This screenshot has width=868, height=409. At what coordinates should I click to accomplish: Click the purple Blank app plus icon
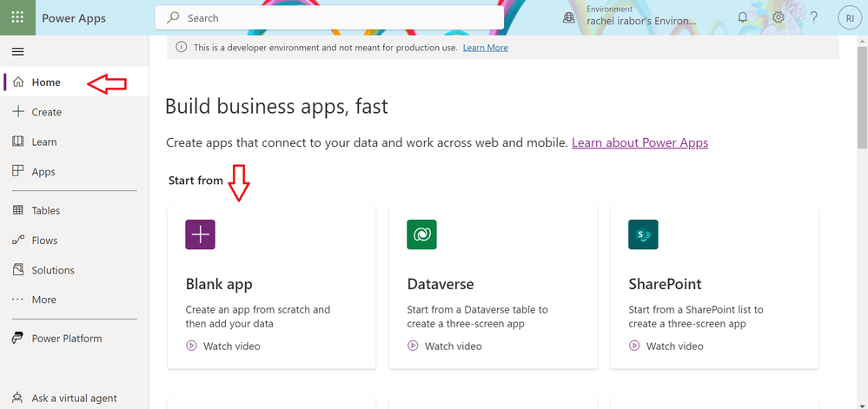[201, 234]
